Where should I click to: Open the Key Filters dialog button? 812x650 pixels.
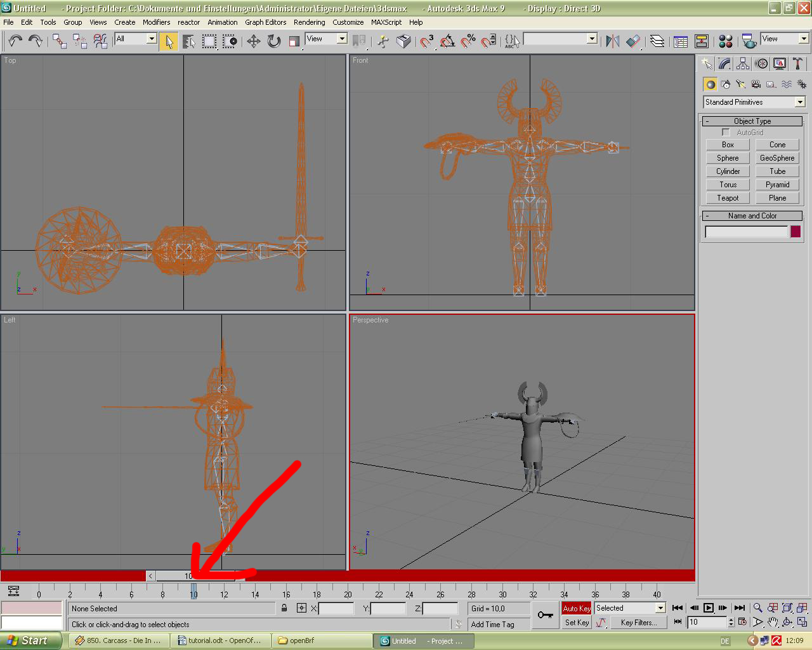click(638, 623)
